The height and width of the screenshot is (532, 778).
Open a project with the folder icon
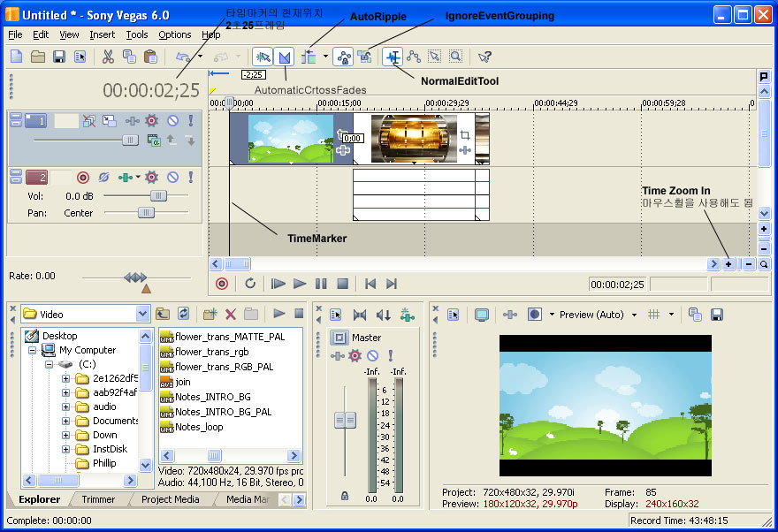38,57
